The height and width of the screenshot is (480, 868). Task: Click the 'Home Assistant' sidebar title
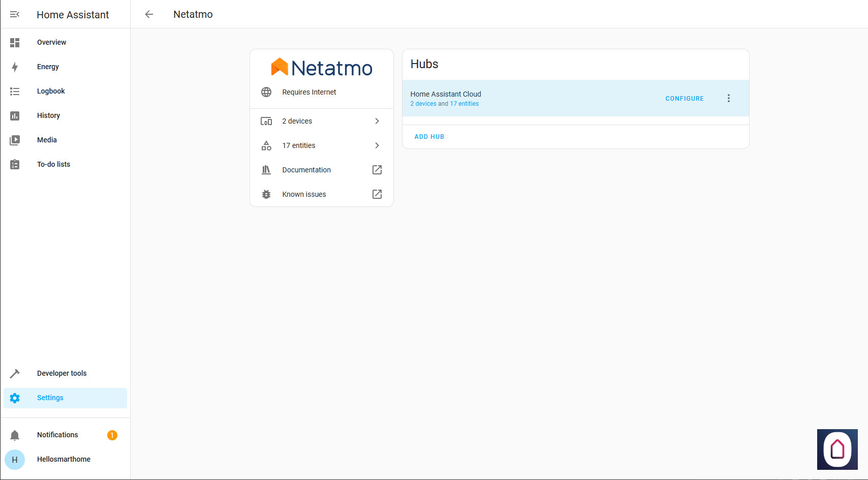pos(73,15)
